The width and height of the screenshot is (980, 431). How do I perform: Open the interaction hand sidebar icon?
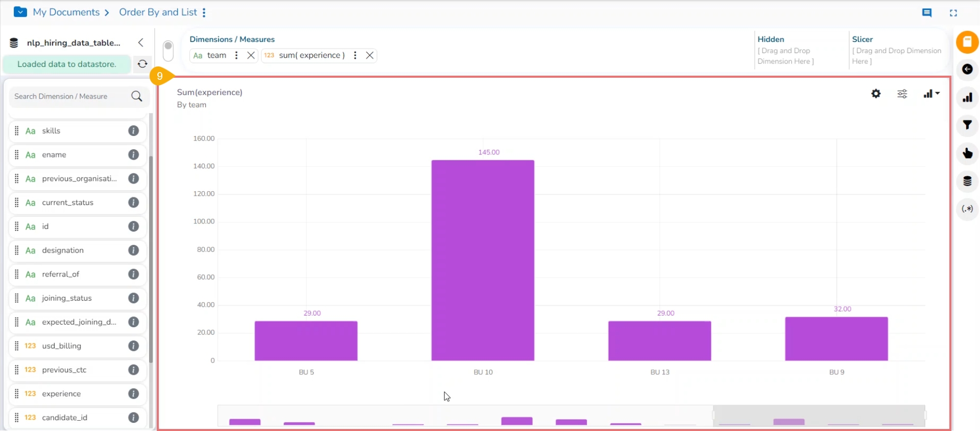[x=967, y=153]
